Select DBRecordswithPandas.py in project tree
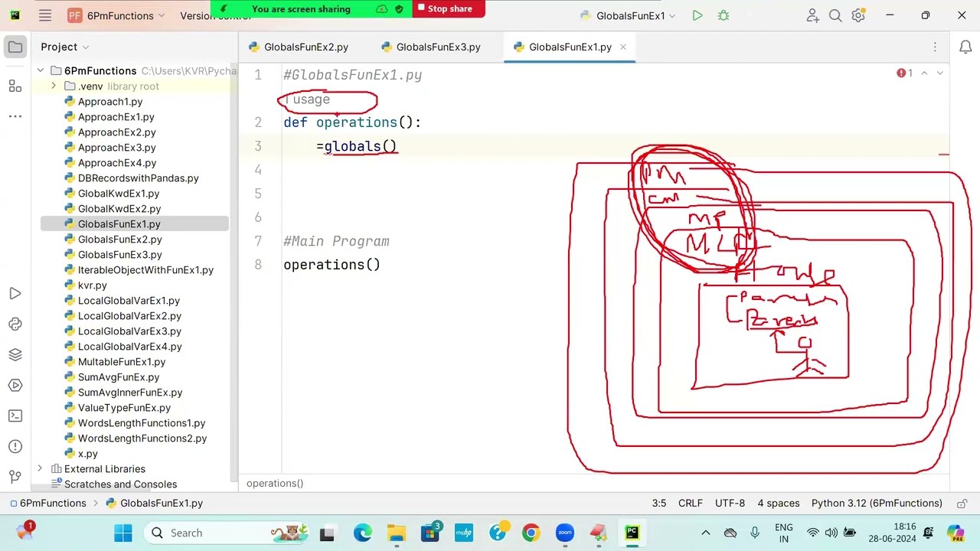This screenshot has width=980, height=551. click(138, 178)
